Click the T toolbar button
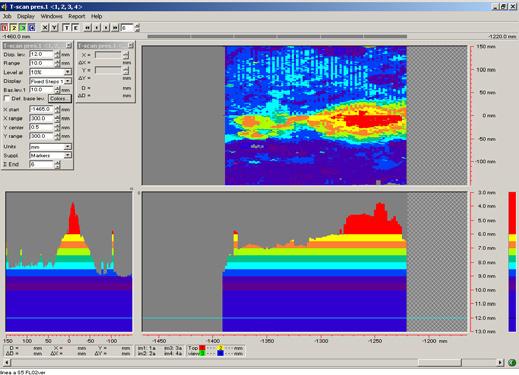The image size is (519, 375). coord(66,28)
